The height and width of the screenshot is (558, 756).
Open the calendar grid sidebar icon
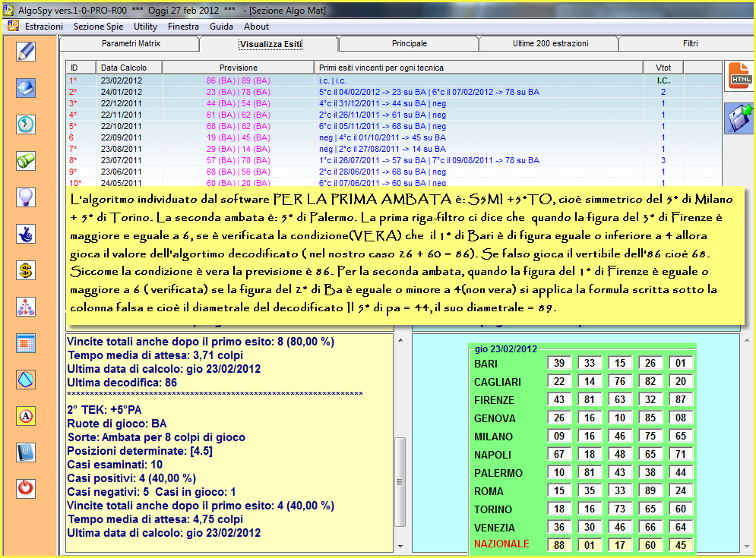[26, 344]
